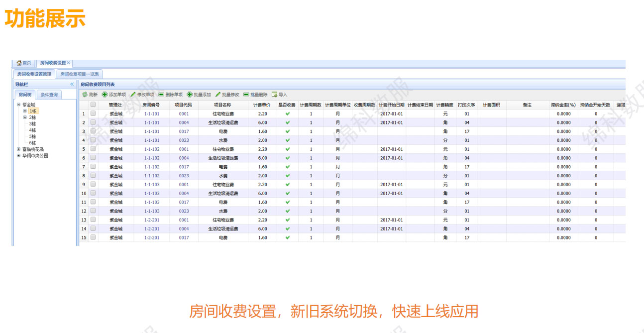Click the 房间编号 column header
The image size is (644, 333).
151,105
